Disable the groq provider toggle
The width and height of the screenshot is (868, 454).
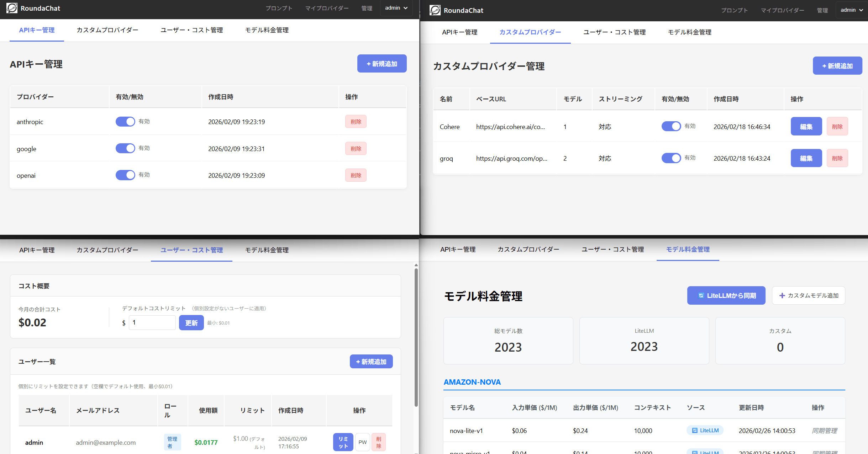tap(671, 158)
